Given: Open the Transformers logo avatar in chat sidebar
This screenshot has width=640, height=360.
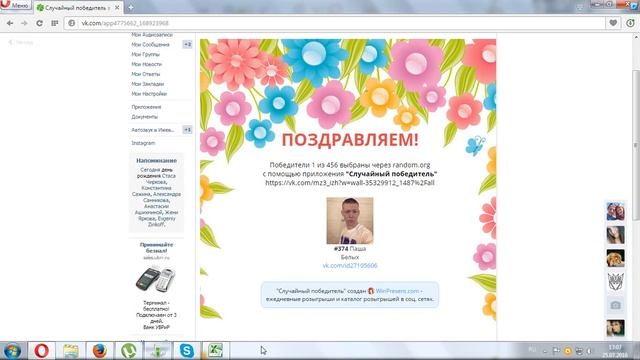Looking at the screenshot, I should (x=615, y=282).
